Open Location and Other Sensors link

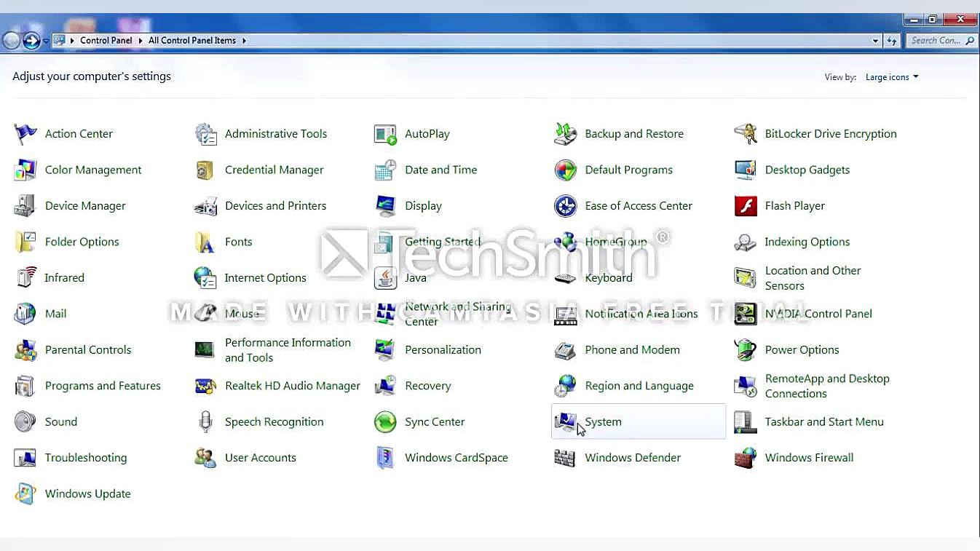813,278
